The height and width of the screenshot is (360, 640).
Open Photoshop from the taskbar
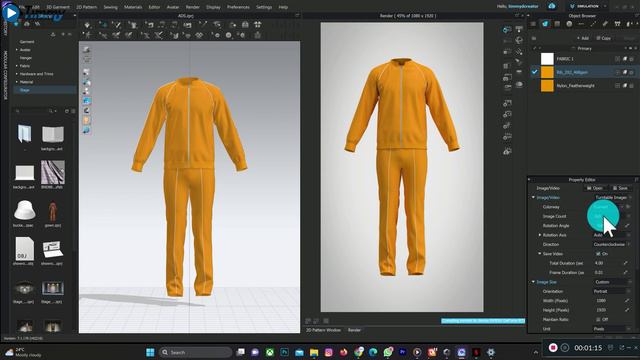coord(284,352)
